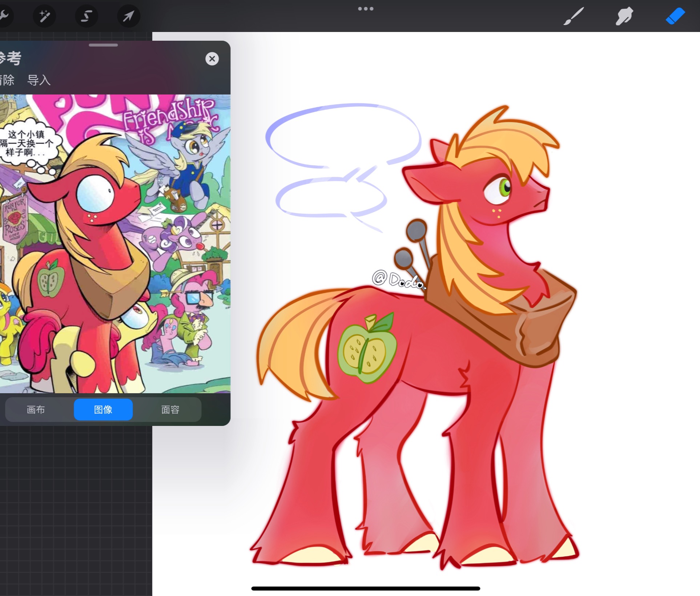Switch reference to 面容 tab
Viewport: 700px width, 596px height.
click(170, 410)
